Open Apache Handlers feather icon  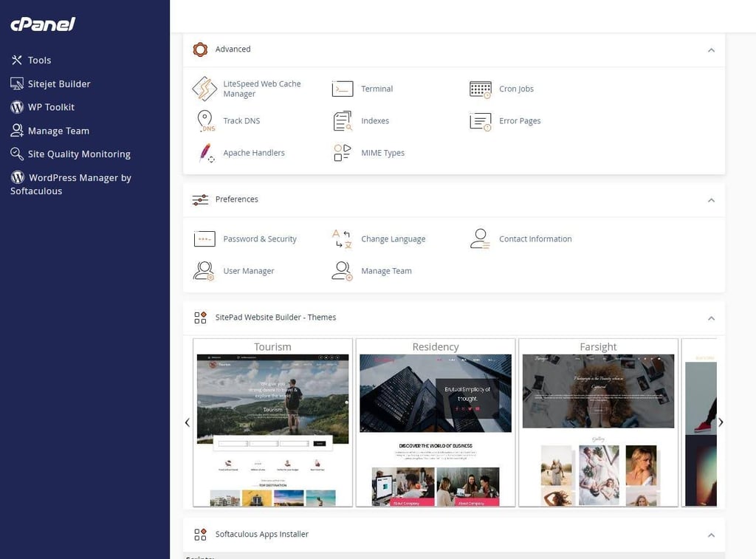(x=206, y=153)
